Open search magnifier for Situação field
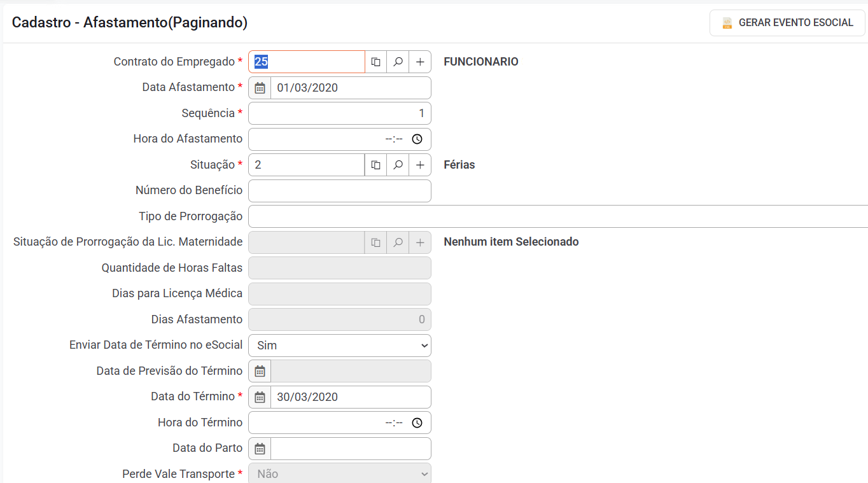Screen dimensions: 868x483 pos(398,165)
